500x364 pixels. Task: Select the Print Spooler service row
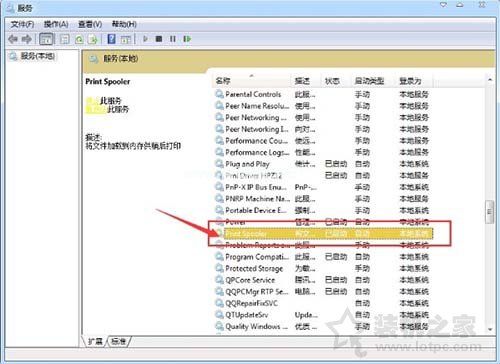(x=324, y=234)
